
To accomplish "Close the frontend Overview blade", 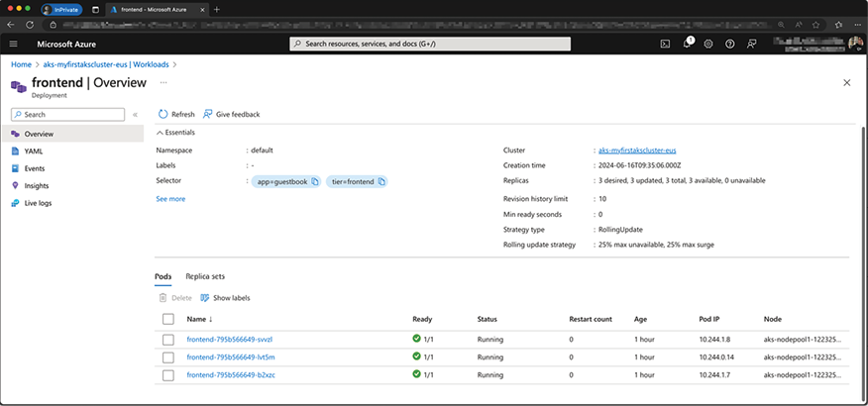I will [846, 83].
